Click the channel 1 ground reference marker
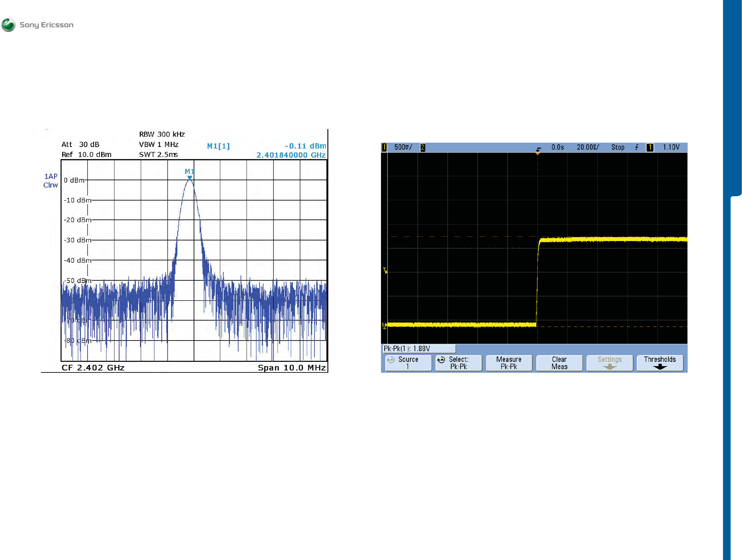 point(384,326)
